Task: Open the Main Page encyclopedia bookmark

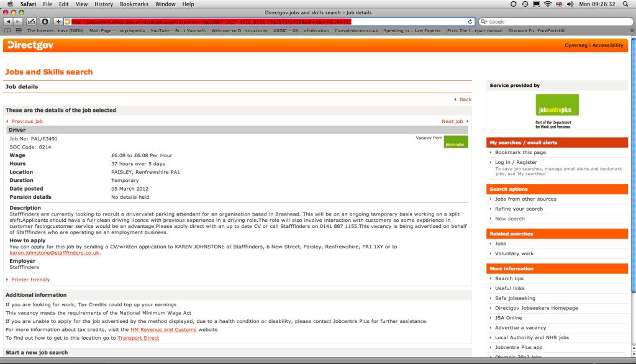Action: tap(117, 30)
